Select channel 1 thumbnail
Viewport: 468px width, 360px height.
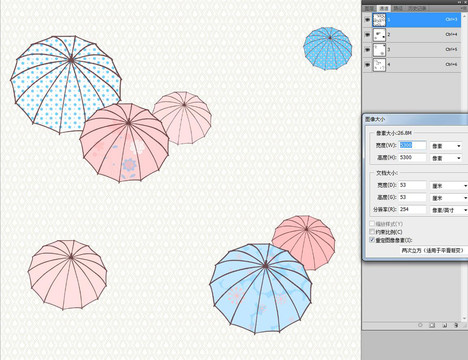379,20
